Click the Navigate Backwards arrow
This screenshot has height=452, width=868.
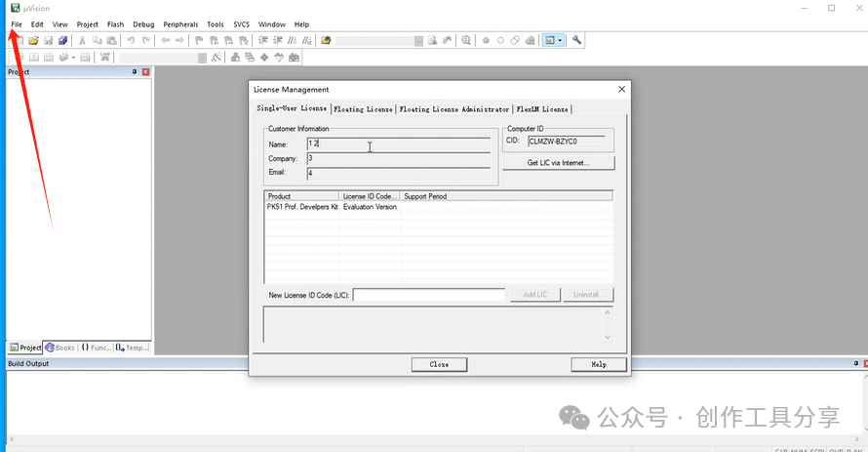pos(165,40)
